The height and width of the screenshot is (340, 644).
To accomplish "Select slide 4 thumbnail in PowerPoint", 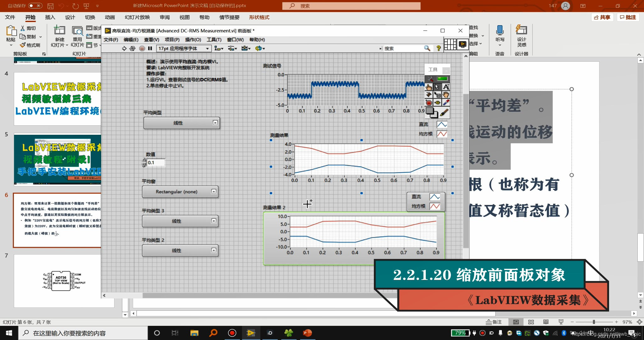I will pos(58,99).
